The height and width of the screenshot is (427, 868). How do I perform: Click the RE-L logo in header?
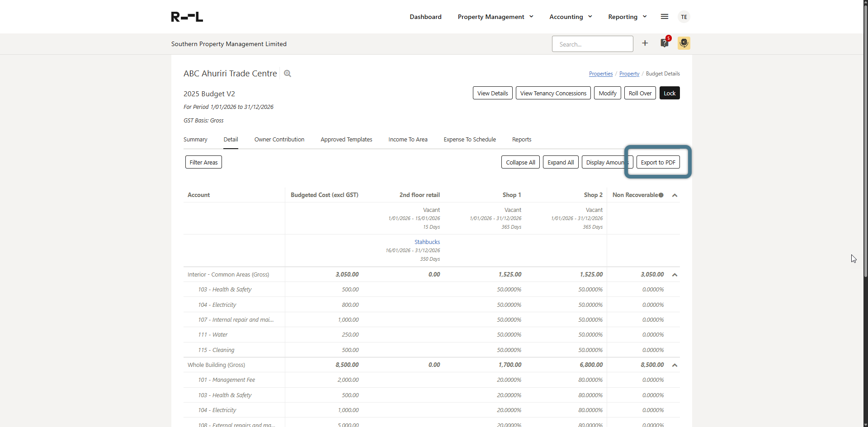(x=187, y=17)
